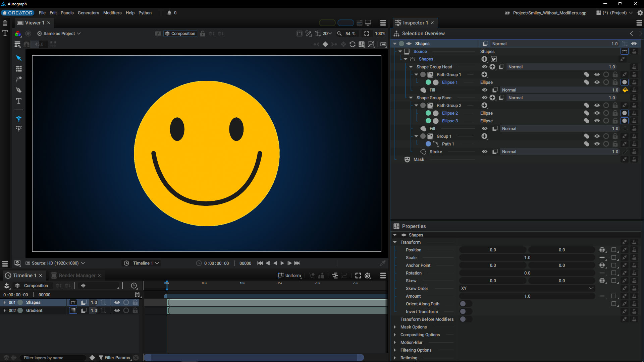Click the (Project) workspace selector
Viewport: 644px width, 362px height.
[x=614, y=13]
